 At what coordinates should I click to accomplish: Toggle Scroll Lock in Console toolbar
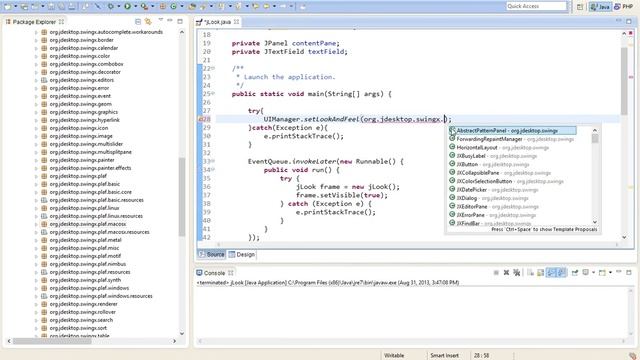[540, 272]
